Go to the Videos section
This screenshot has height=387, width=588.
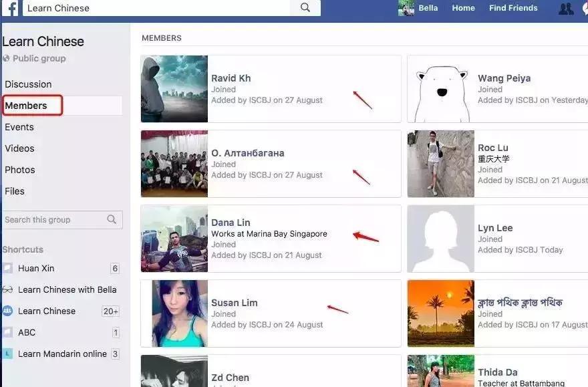tap(19, 148)
